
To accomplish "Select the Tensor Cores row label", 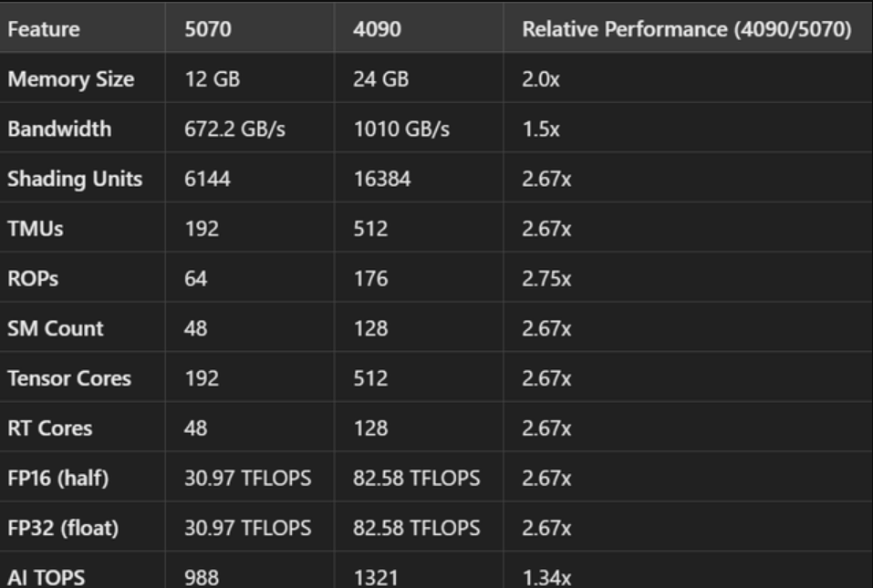I will (x=69, y=378).
